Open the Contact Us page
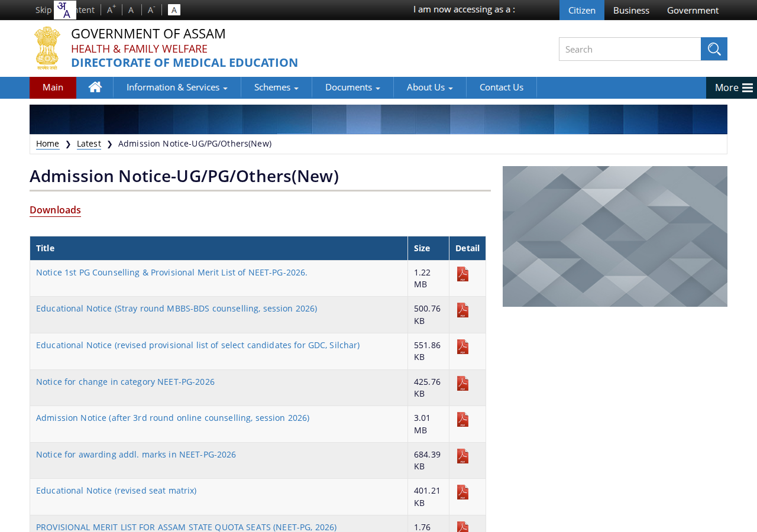 [x=502, y=87]
